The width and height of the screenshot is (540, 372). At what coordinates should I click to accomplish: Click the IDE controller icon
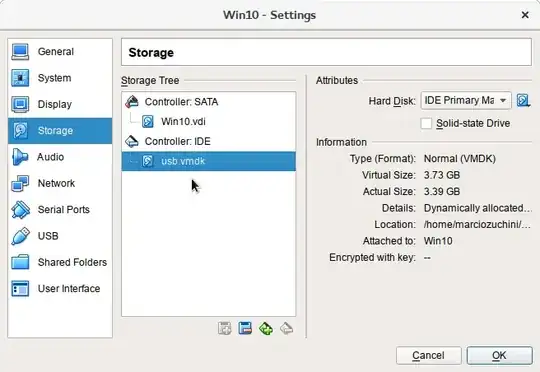point(132,141)
